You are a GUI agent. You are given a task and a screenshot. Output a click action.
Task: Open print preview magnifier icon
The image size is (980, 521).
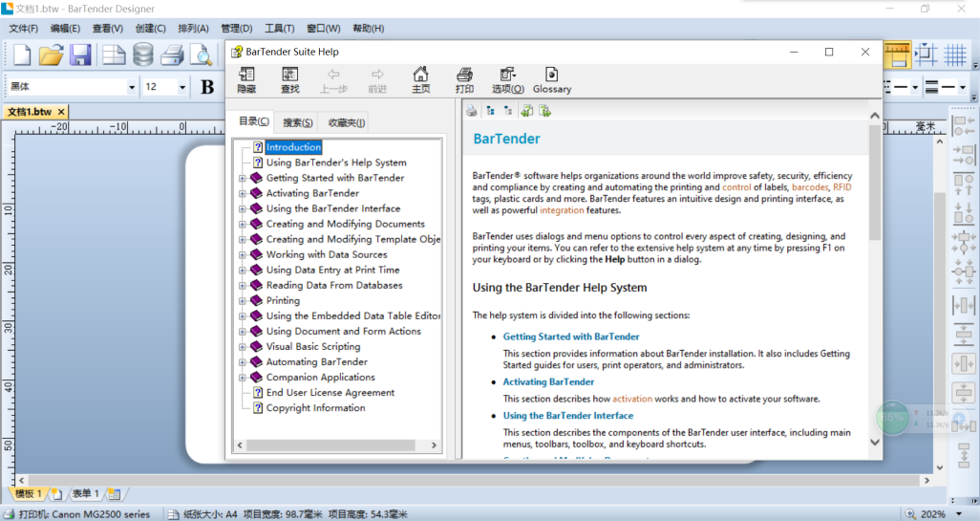[x=202, y=55]
